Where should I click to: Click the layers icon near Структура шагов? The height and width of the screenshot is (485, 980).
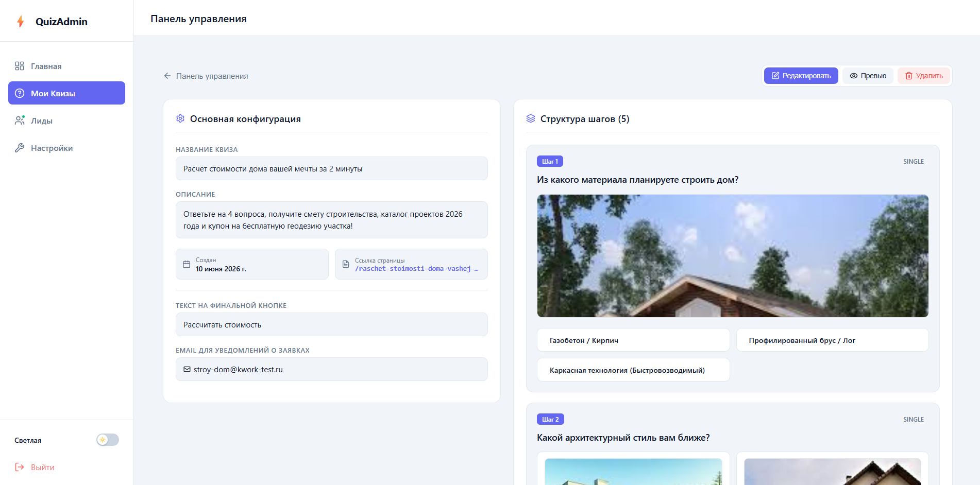click(x=531, y=118)
